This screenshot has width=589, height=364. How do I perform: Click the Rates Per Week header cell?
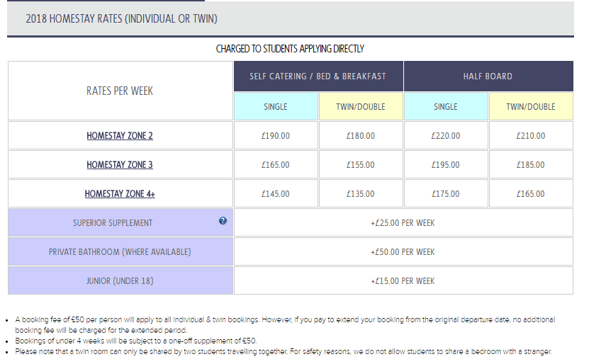point(120,91)
